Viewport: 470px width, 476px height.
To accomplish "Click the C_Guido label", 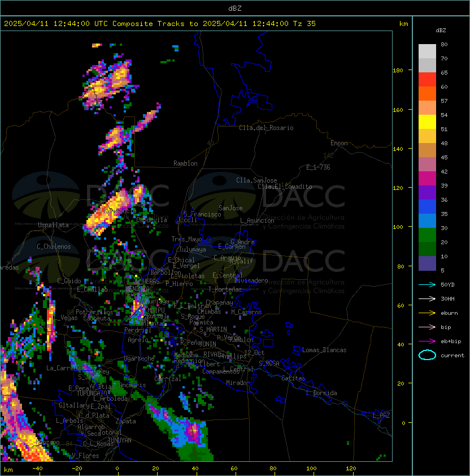I will (x=69, y=281).
